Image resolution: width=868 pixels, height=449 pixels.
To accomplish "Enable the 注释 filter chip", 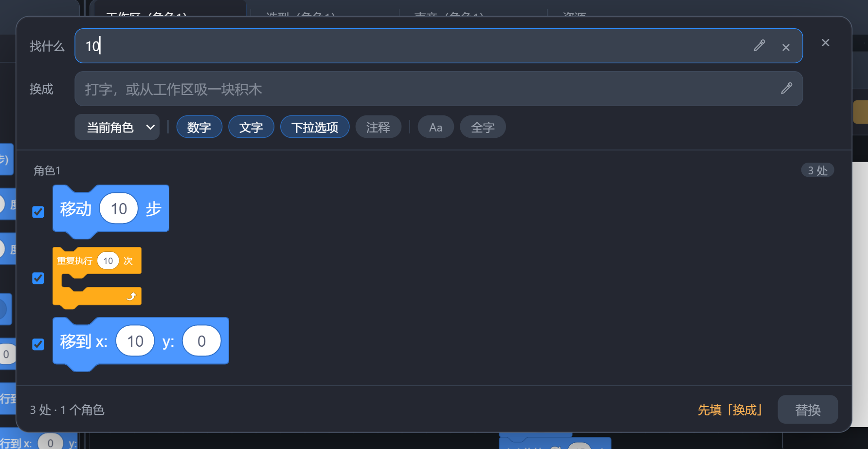I will click(x=378, y=127).
